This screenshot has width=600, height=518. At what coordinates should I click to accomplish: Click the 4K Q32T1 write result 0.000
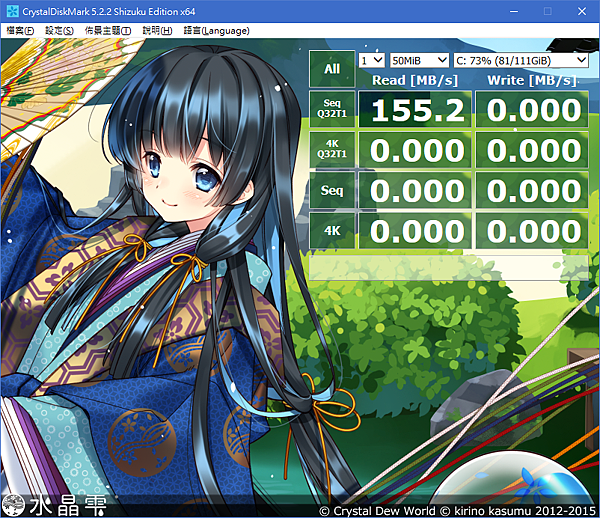pyautogui.click(x=532, y=150)
